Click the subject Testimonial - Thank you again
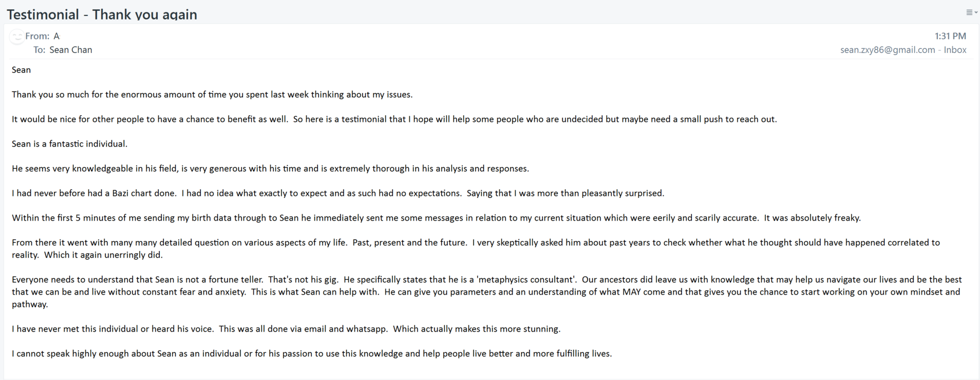The width and height of the screenshot is (980, 380). (102, 14)
